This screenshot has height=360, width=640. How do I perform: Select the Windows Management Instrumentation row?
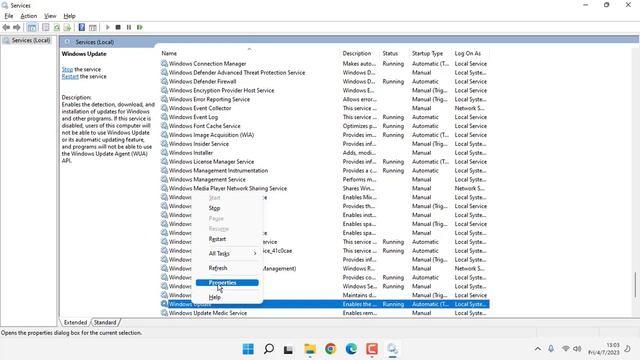coord(324,170)
